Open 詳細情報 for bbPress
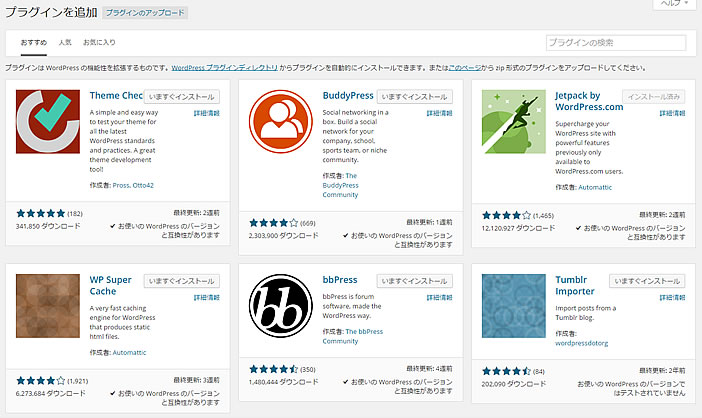The height and width of the screenshot is (418, 702). tap(439, 297)
